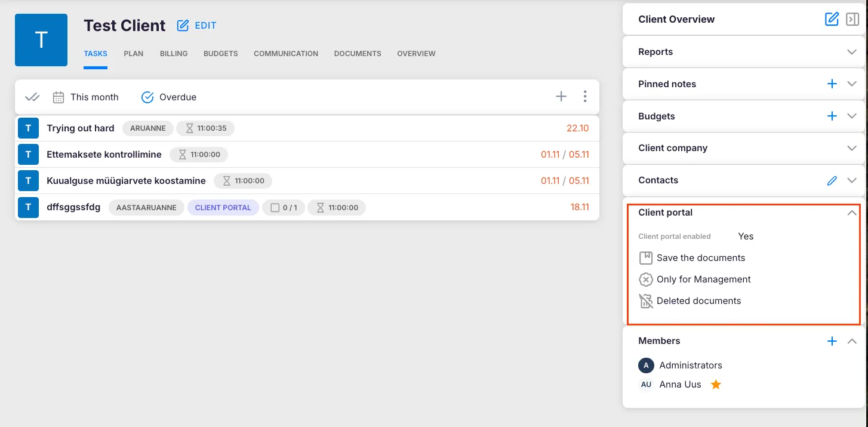Open the This month date filter

tap(86, 97)
